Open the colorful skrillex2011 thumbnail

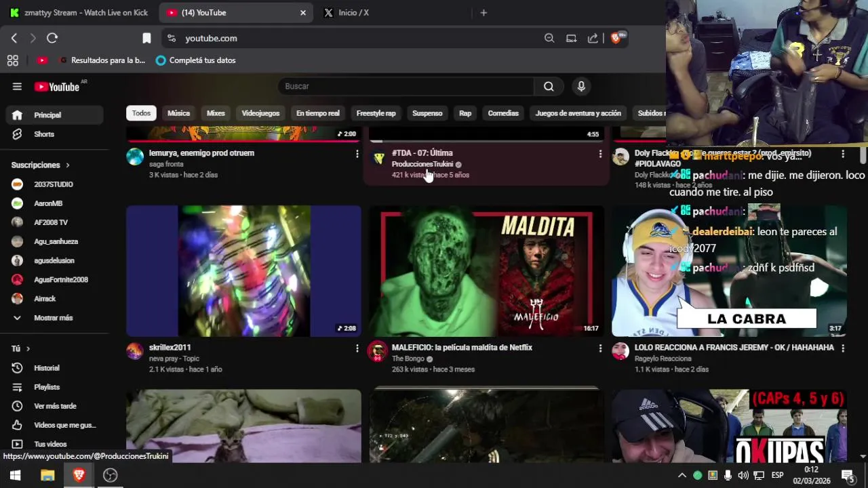(x=243, y=271)
